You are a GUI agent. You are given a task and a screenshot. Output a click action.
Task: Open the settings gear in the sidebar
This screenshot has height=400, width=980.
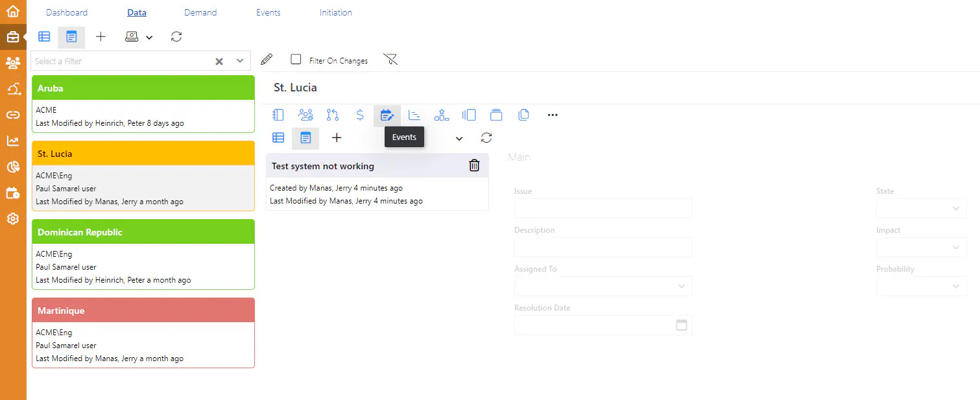point(13,218)
